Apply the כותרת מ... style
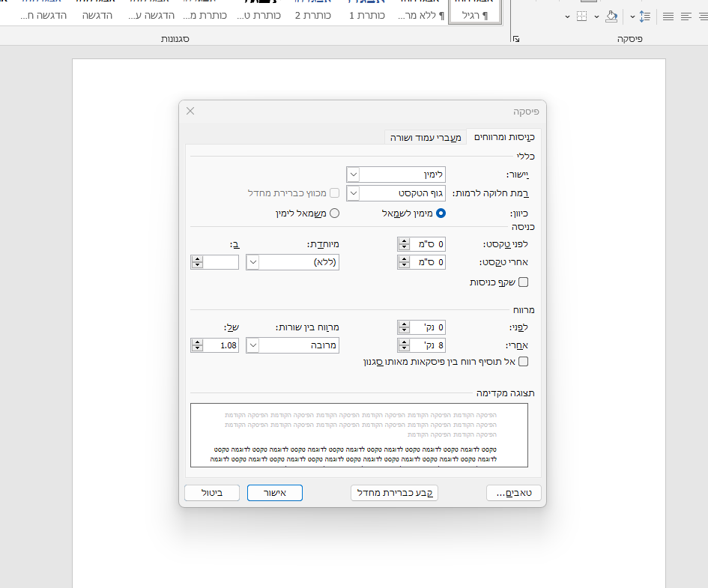 coord(205,11)
